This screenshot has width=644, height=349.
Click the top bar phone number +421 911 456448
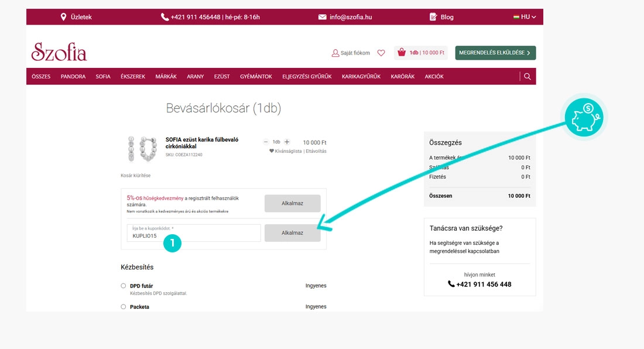[196, 17]
